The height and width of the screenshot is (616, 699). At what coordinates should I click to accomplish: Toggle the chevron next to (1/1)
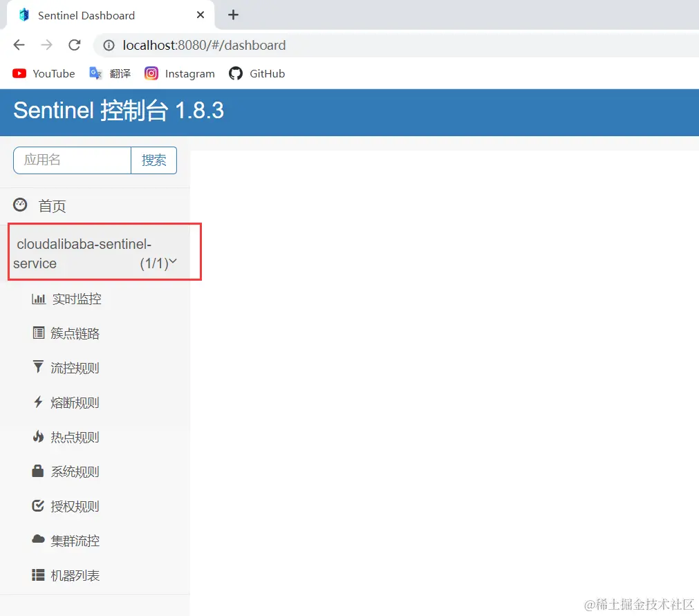coord(173,261)
